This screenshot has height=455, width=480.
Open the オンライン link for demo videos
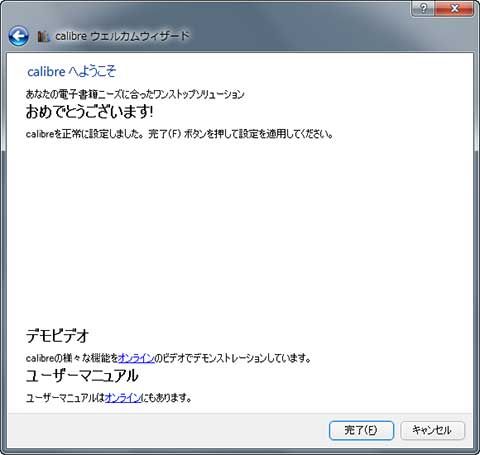(x=136, y=358)
